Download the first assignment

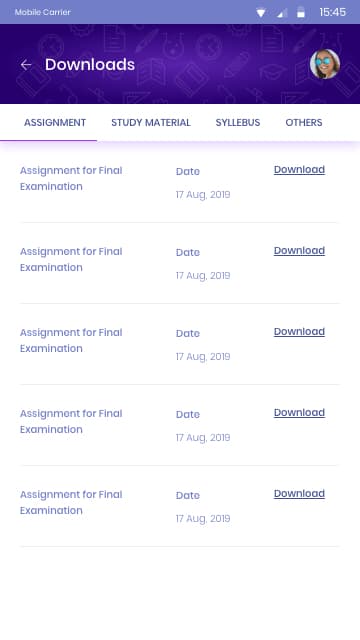[299, 170]
